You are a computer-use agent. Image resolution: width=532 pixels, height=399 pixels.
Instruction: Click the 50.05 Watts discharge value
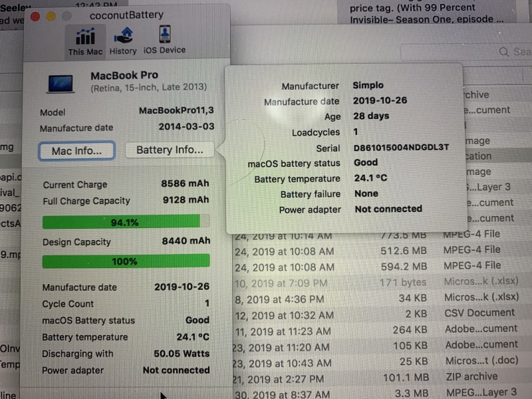tap(182, 354)
